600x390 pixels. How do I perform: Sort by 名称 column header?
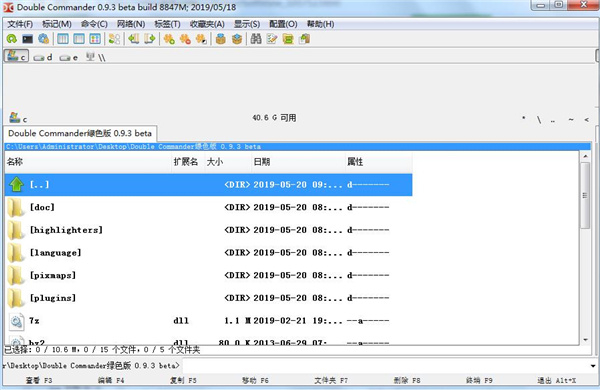(88, 162)
